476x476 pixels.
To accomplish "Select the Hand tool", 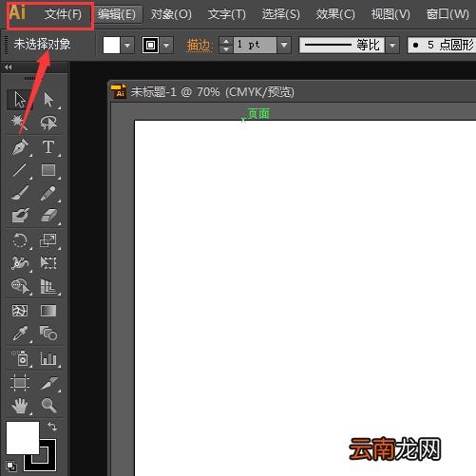I will pyautogui.click(x=20, y=406).
